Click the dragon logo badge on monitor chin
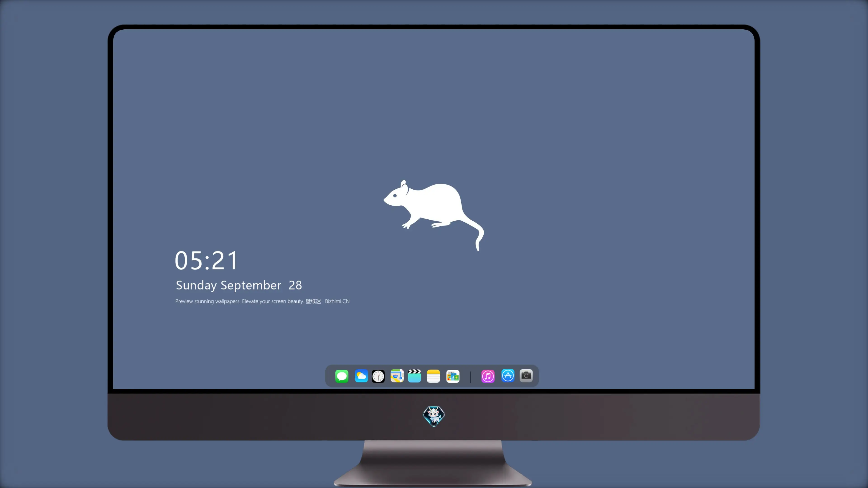 pyautogui.click(x=434, y=416)
